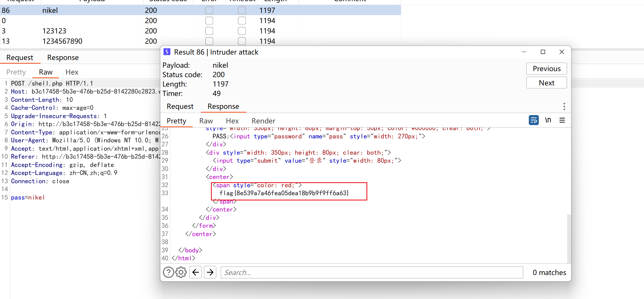
Task: Toggle Error checkbox in row 86 nikel
Action: coord(209,10)
